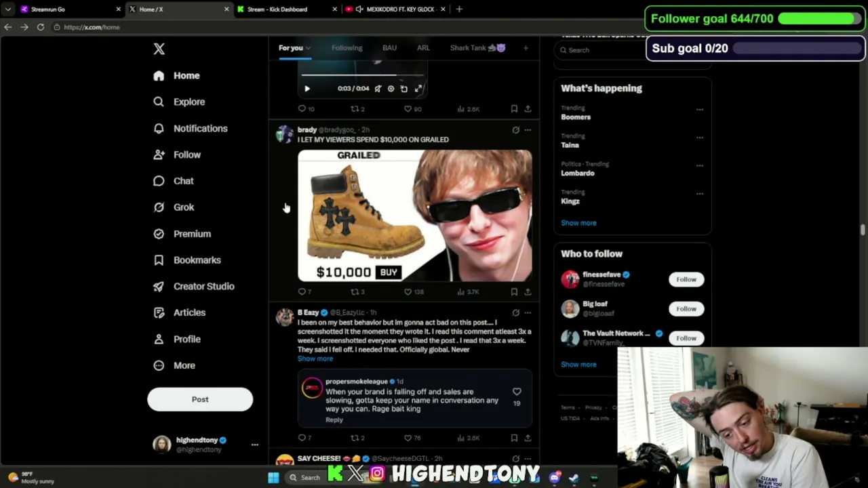Image resolution: width=868 pixels, height=488 pixels.
Task: Open Premium in the sidebar
Action: pyautogui.click(x=182, y=234)
